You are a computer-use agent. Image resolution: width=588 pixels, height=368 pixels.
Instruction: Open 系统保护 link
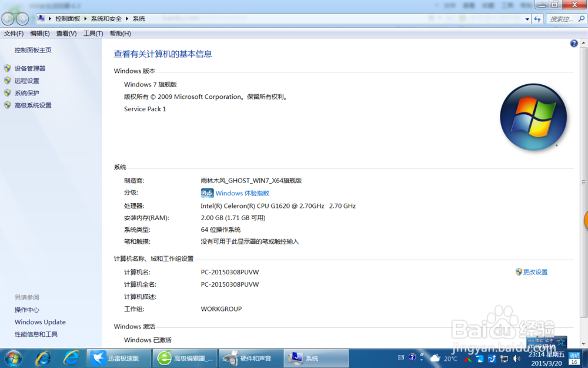pyautogui.click(x=27, y=93)
